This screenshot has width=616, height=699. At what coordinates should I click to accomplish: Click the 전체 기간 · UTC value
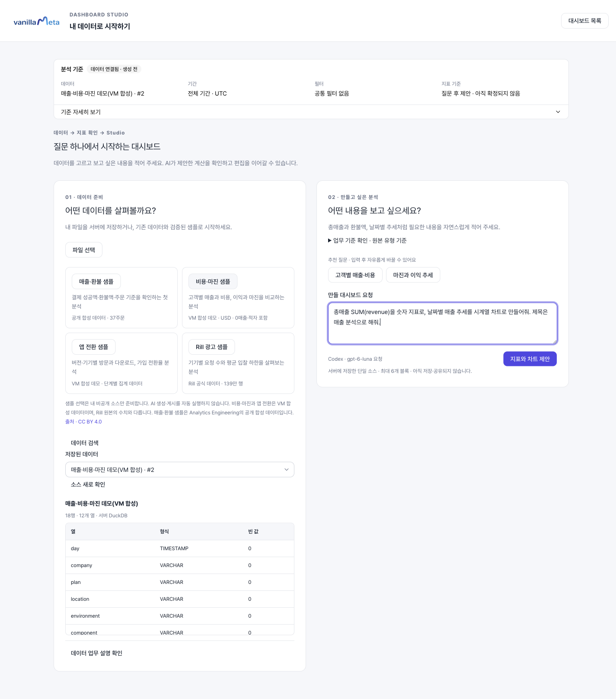(x=207, y=93)
